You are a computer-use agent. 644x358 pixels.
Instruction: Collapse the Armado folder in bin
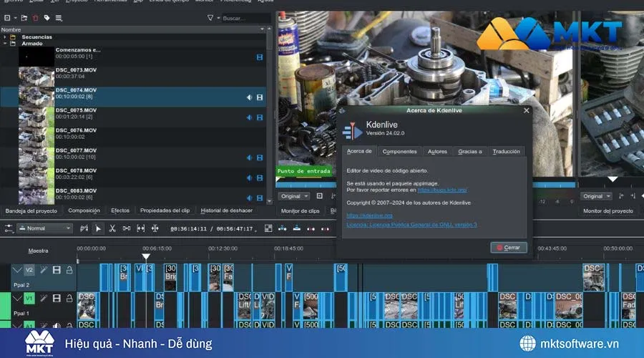tap(6, 43)
